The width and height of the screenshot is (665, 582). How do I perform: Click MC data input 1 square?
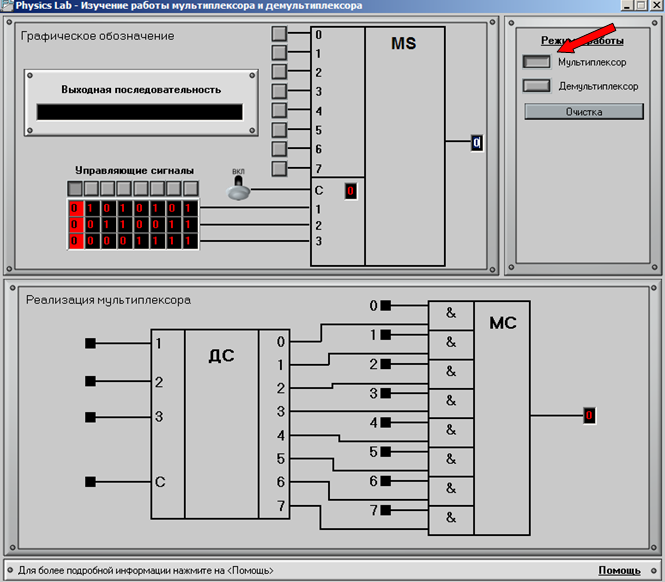click(386, 335)
